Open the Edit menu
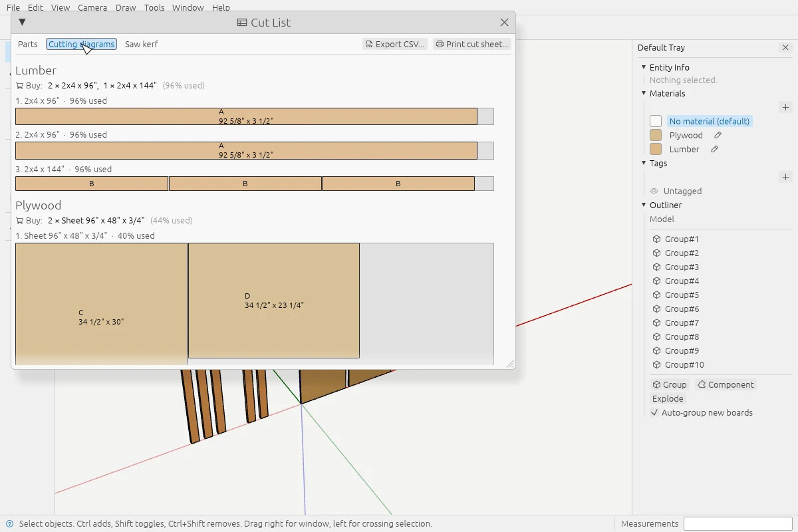Image resolution: width=798 pixels, height=532 pixels. 35,8
